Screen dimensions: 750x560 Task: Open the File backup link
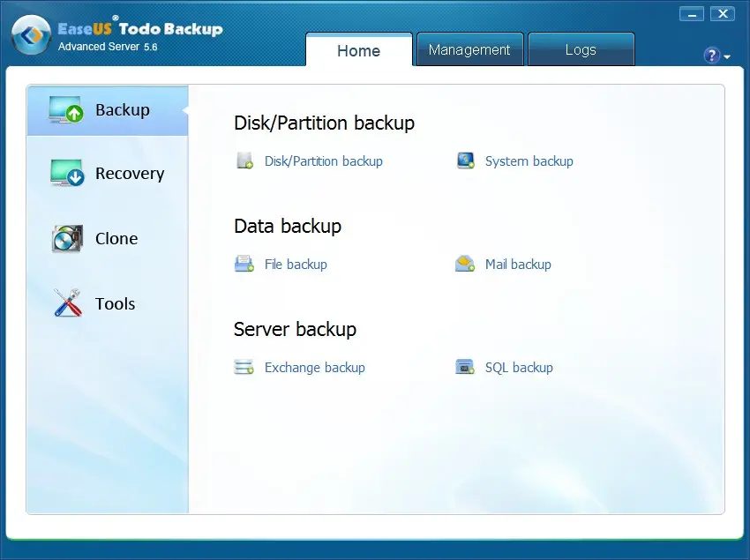tap(296, 264)
